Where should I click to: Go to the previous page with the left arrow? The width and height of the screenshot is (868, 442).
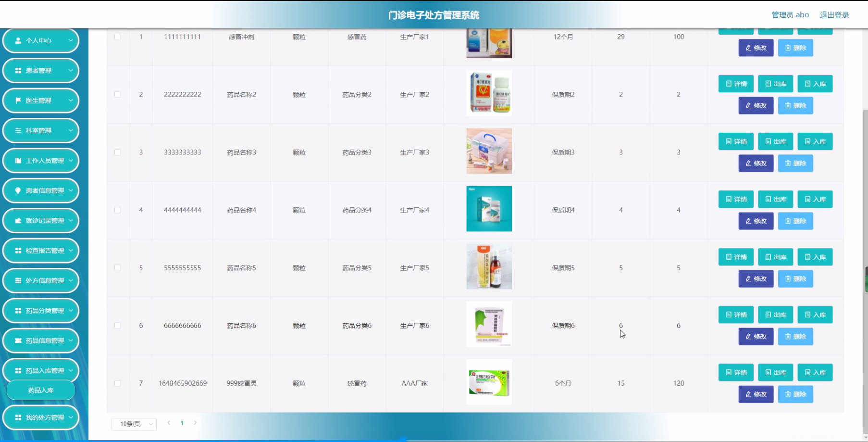[169, 423]
